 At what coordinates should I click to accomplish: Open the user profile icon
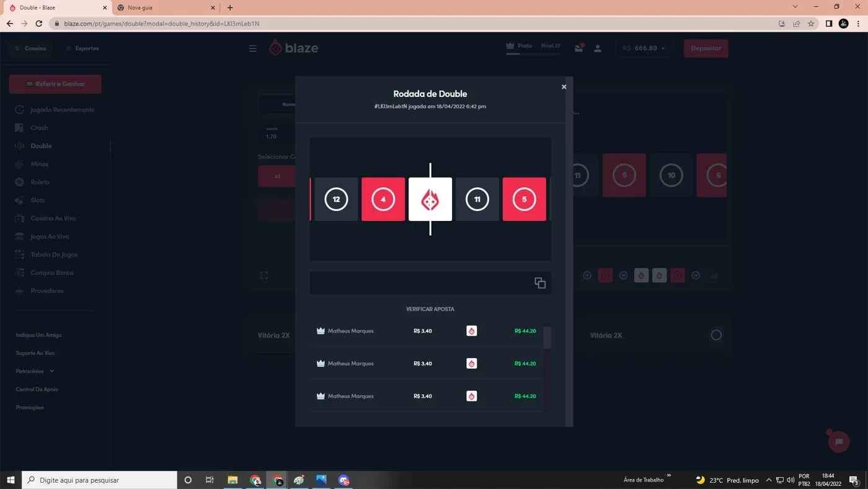598,48
